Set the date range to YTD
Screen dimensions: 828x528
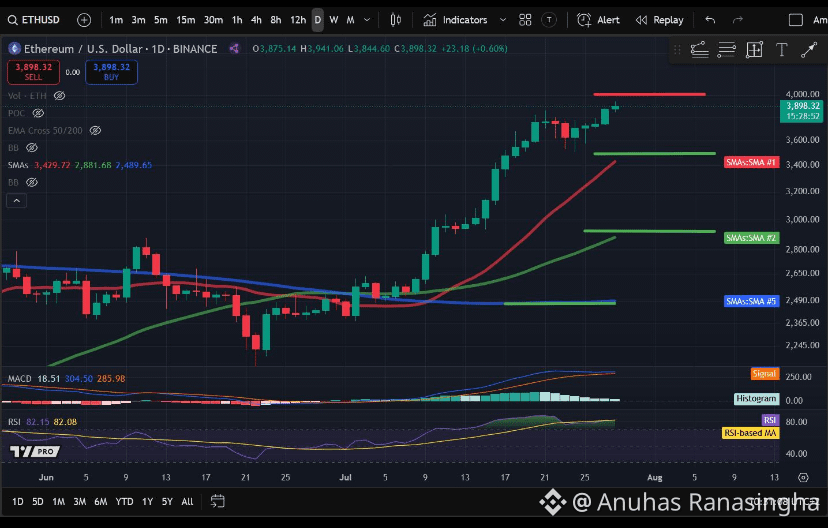tap(125, 502)
